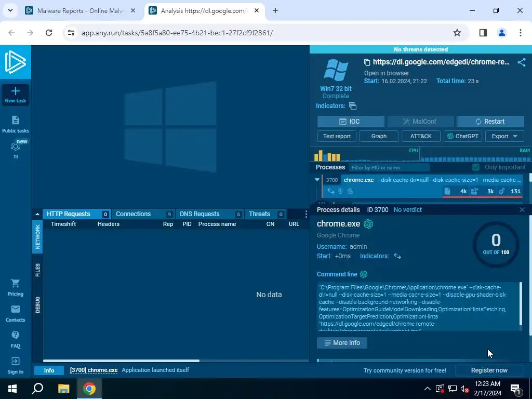Open Chrome three-dot menu

[520, 33]
